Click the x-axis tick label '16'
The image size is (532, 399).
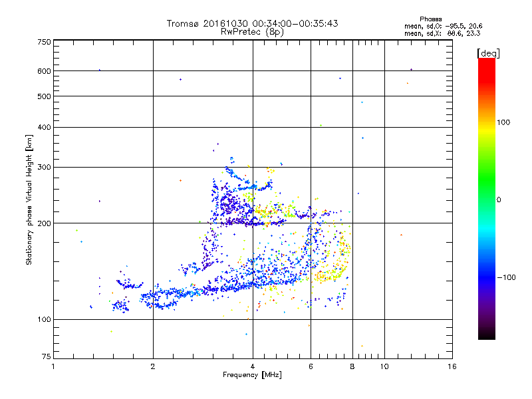tap(452, 366)
